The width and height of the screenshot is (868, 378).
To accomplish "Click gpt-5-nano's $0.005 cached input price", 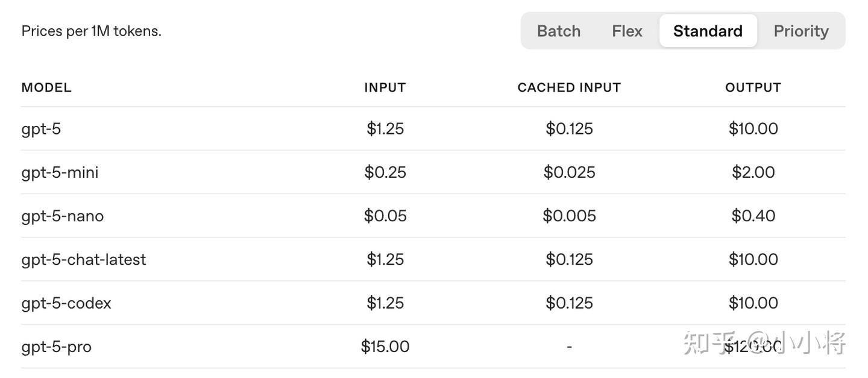I will (x=569, y=216).
